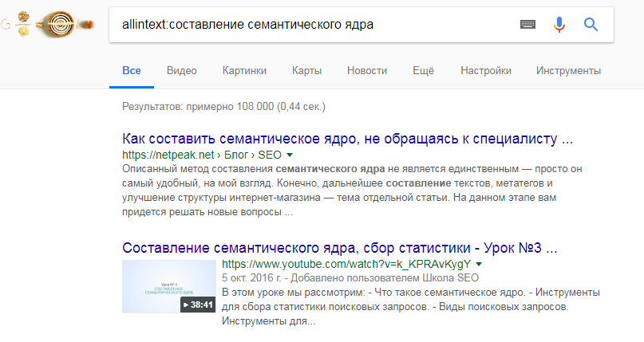
Task: Select the Все results tab
Action: pos(132,70)
